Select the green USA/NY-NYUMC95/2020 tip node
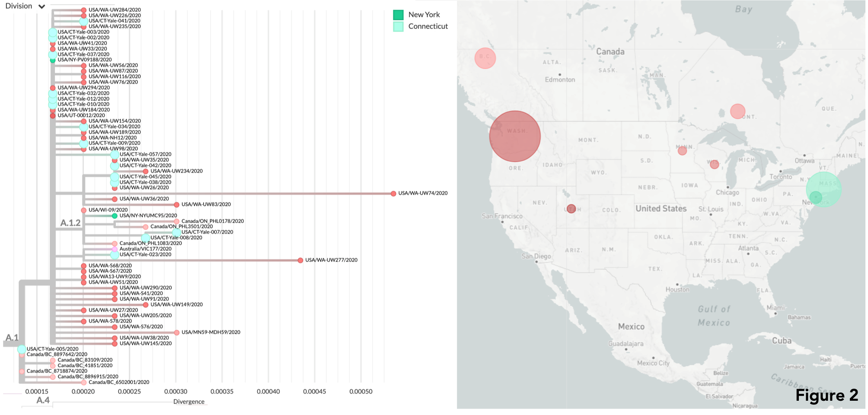 click(x=115, y=216)
